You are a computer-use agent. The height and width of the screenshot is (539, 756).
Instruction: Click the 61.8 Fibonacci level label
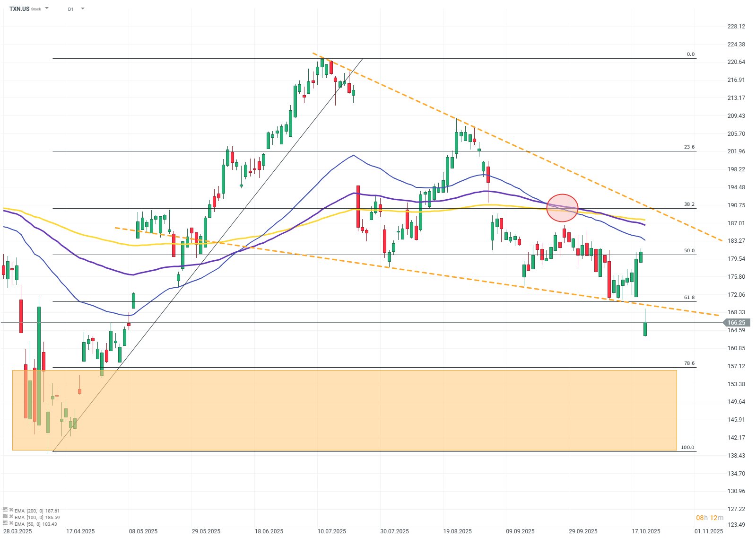[x=689, y=298]
